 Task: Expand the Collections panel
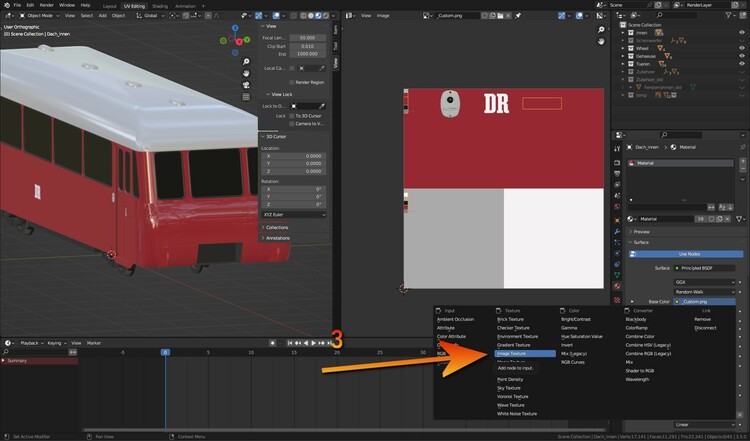[277, 227]
